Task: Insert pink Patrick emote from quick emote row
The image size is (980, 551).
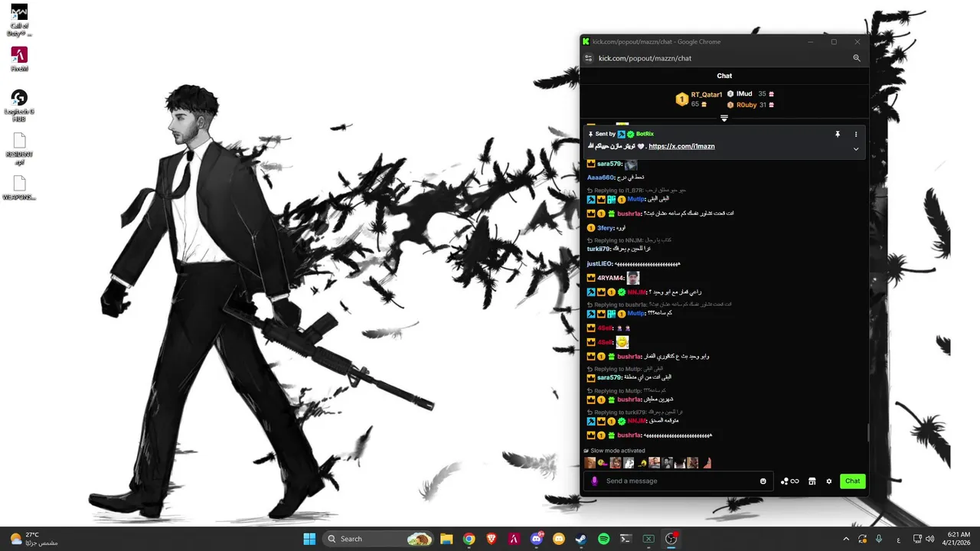Action: point(707,463)
